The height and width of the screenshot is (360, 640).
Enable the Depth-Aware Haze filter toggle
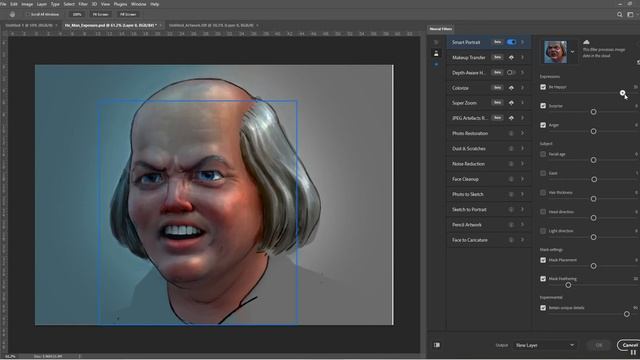(511, 73)
